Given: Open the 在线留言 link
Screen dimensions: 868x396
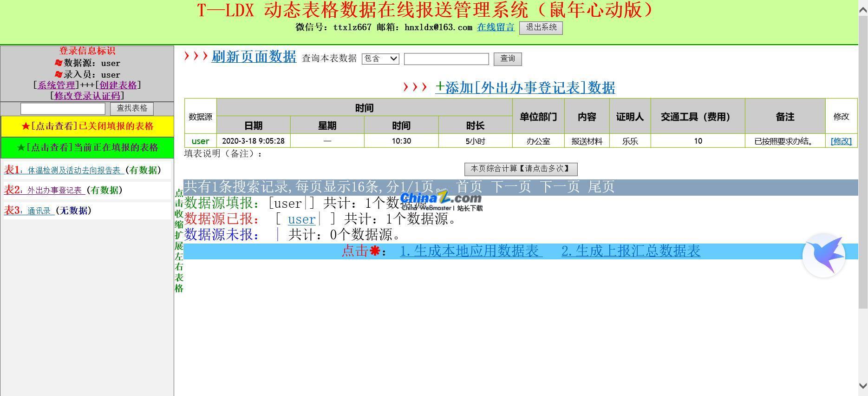Looking at the screenshot, I should (x=496, y=27).
